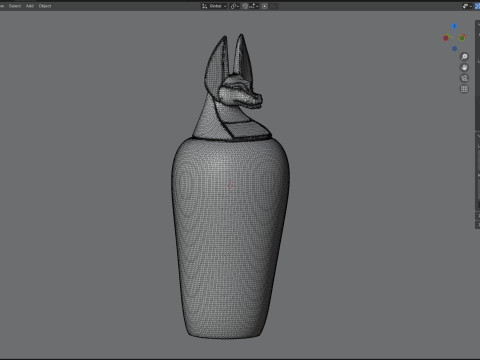The height and width of the screenshot is (360, 480).
Task: Toggle snapping magnet icon
Action: click(x=245, y=6)
